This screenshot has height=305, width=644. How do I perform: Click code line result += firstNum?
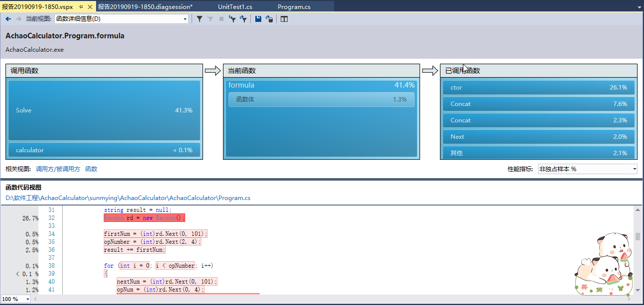click(134, 250)
